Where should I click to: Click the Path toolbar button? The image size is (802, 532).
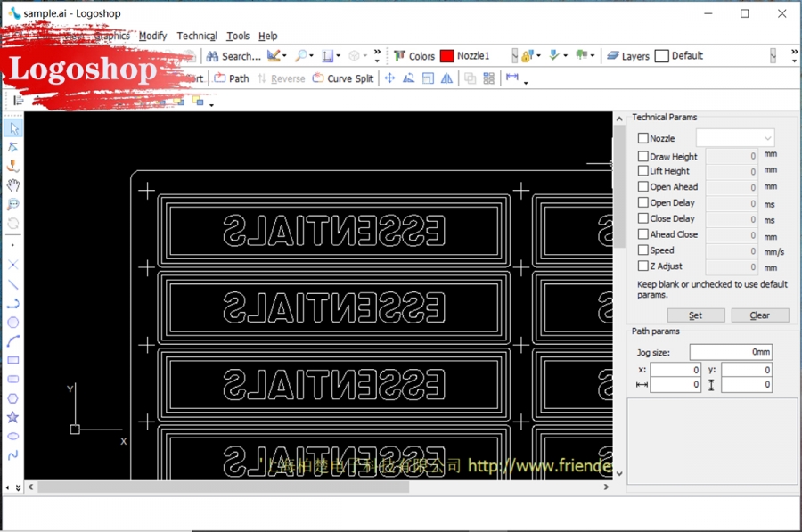click(x=232, y=78)
